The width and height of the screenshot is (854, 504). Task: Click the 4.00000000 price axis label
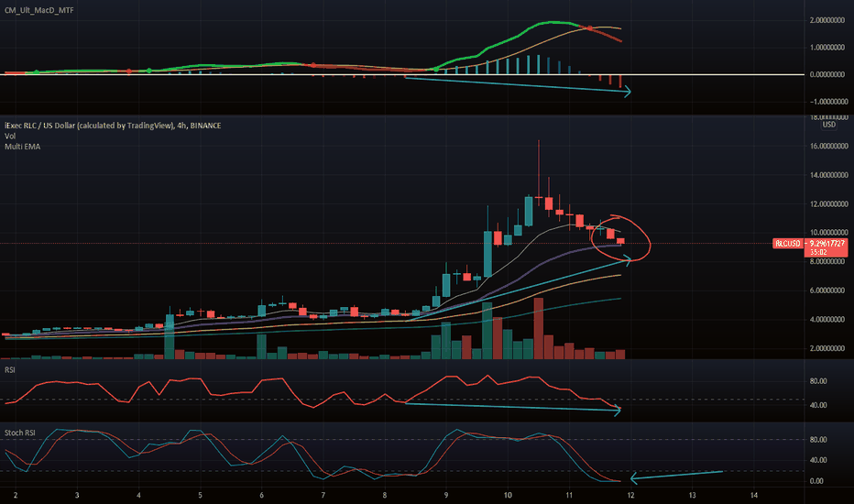point(829,320)
